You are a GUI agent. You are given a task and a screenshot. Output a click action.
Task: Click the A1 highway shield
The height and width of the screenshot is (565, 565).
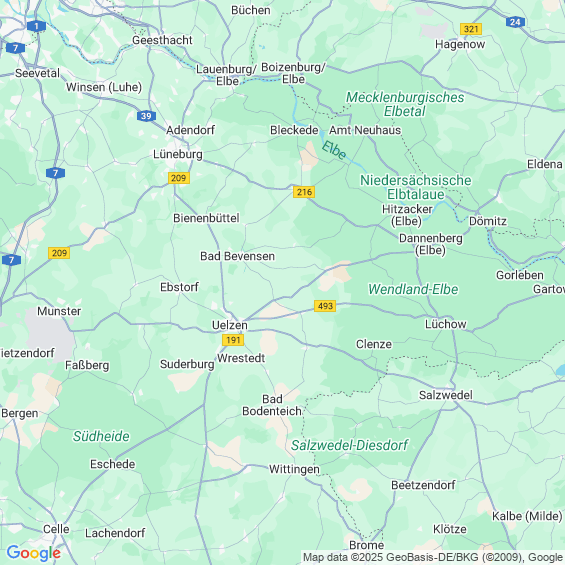[36, 26]
